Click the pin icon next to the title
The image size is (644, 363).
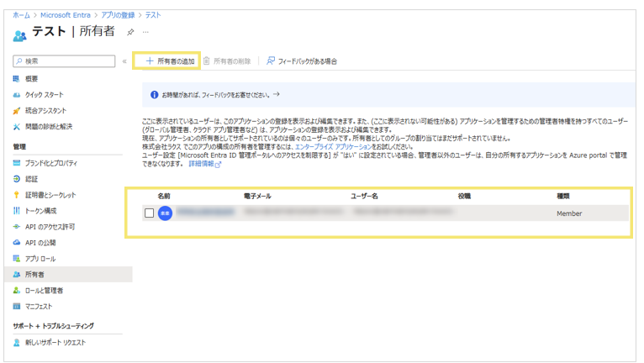(x=130, y=32)
